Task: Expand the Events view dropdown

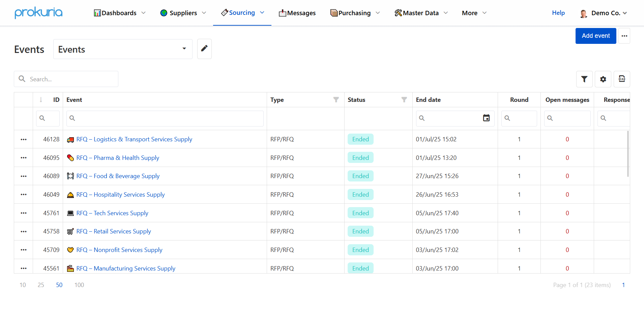Action: 184,49
